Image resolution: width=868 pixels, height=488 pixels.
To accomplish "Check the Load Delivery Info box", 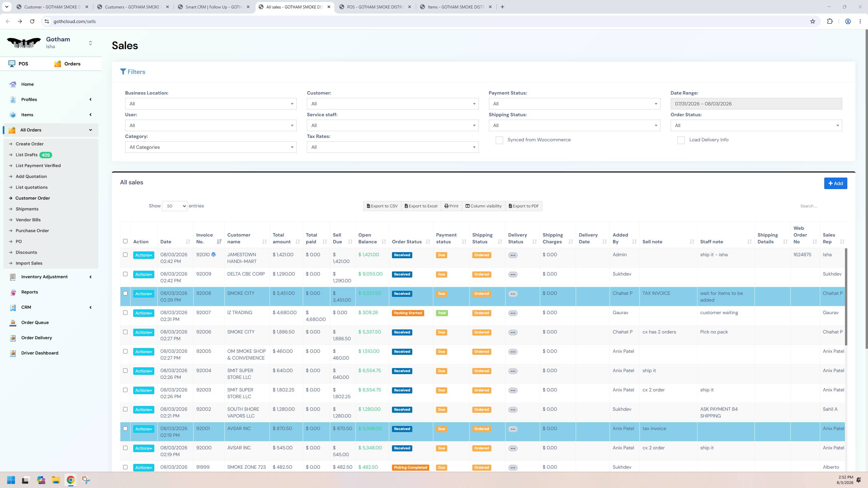I will pyautogui.click(x=681, y=140).
